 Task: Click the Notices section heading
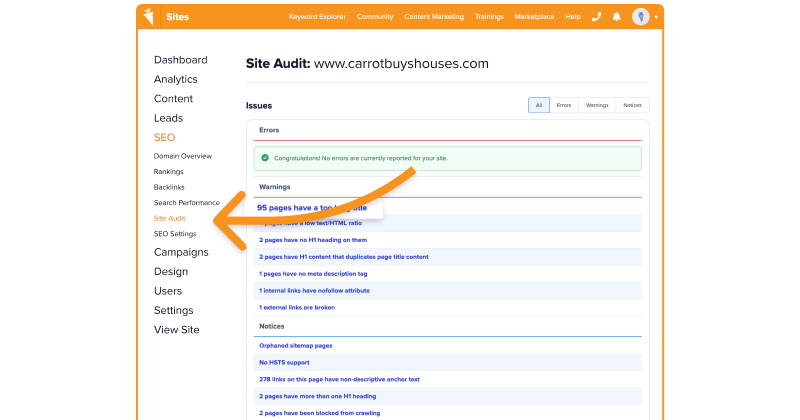point(271,326)
